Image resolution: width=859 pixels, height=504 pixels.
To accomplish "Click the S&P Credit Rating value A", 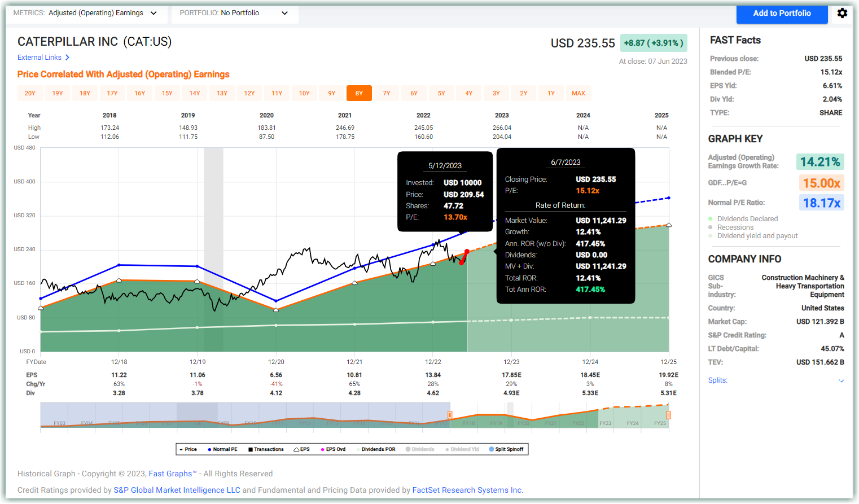I will point(842,335).
